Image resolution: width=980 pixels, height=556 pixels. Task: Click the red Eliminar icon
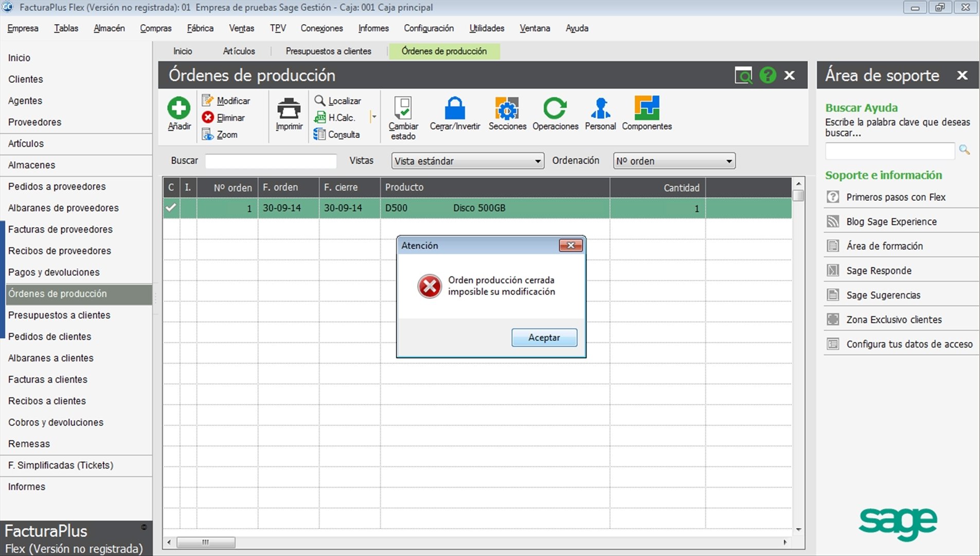tap(207, 117)
